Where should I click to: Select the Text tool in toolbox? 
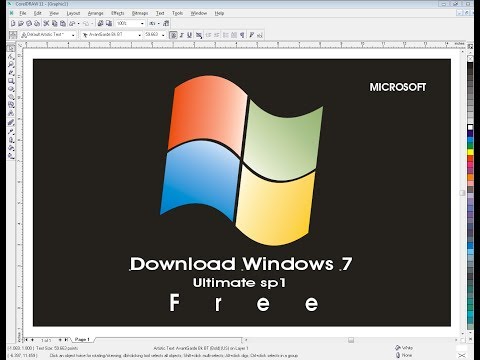pos(11,113)
